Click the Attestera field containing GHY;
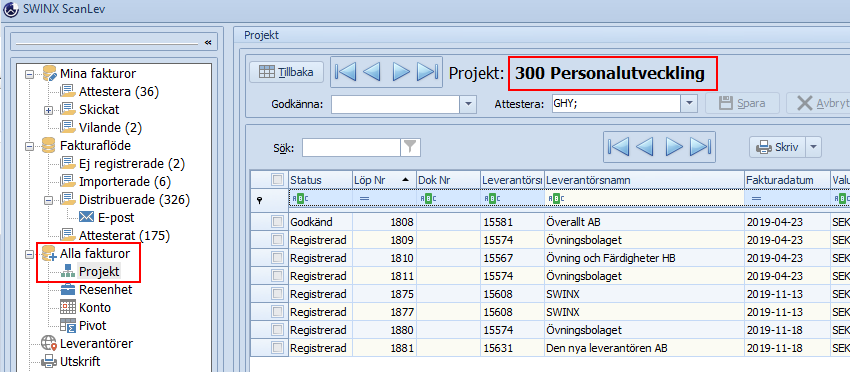 pyautogui.click(x=616, y=104)
